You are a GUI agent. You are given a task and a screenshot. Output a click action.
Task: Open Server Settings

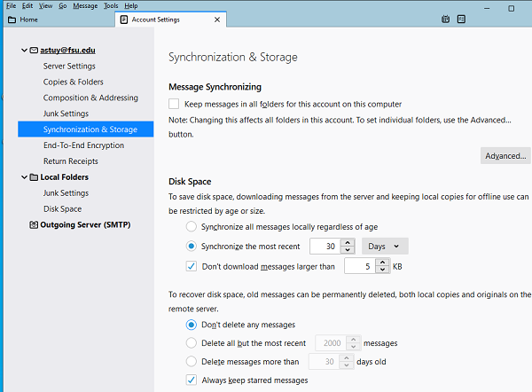(x=69, y=67)
